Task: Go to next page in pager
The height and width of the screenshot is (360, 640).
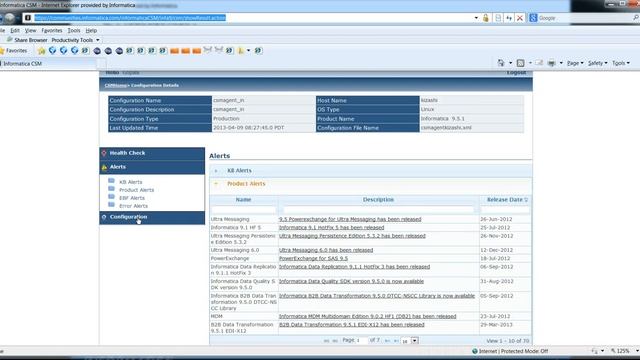Action: (387, 340)
